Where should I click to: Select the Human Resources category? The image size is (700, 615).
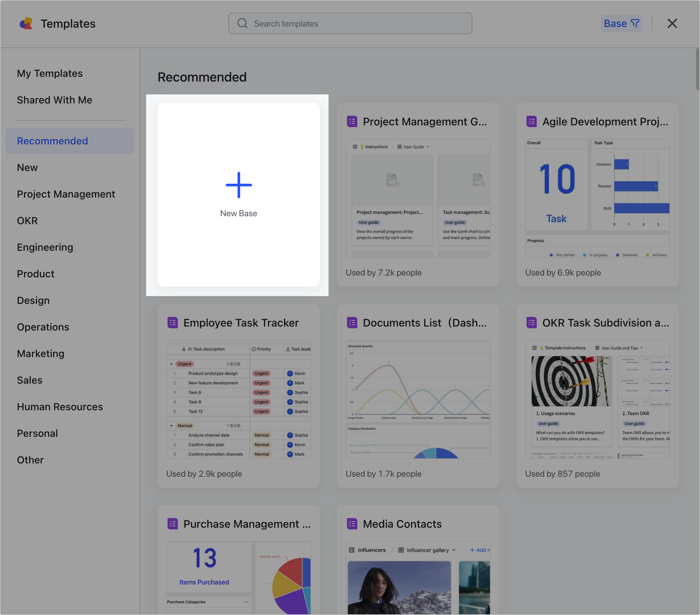[x=60, y=406]
